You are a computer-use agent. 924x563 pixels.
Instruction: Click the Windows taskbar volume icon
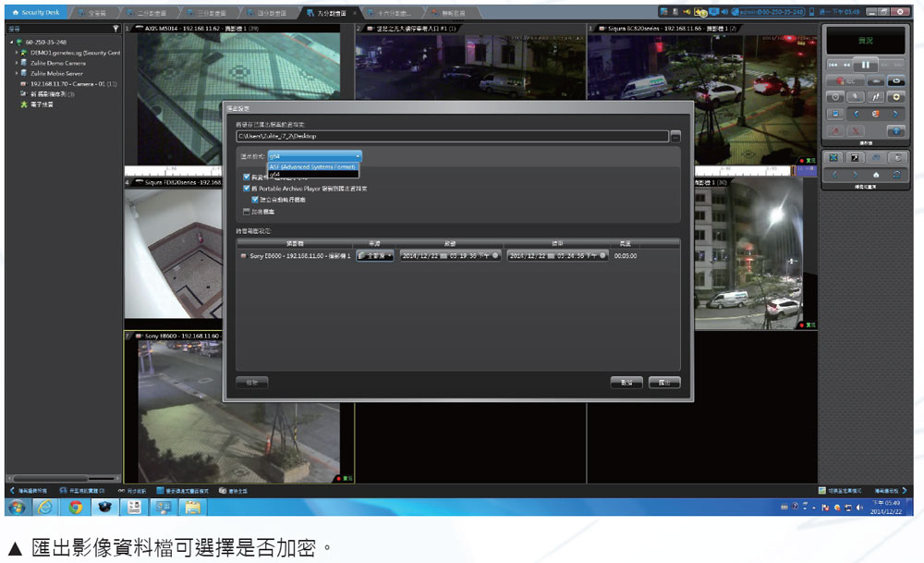[859, 507]
